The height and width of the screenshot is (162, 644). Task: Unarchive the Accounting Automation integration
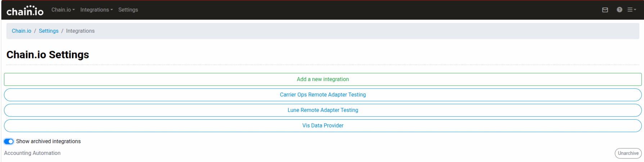tap(628, 153)
